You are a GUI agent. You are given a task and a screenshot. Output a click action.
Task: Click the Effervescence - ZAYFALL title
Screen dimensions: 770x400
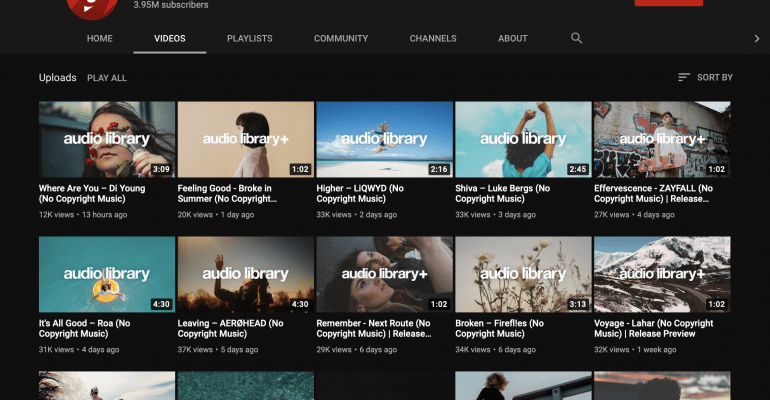(653, 193)
